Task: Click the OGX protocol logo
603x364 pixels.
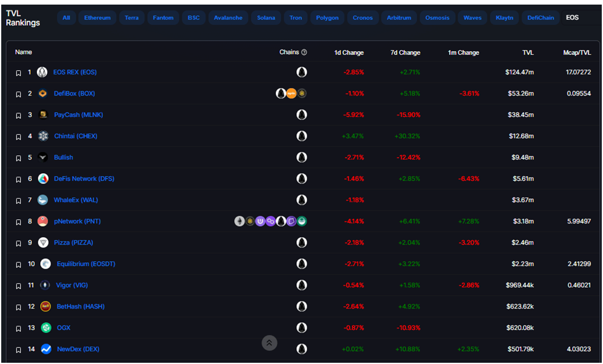Action: 46,328
